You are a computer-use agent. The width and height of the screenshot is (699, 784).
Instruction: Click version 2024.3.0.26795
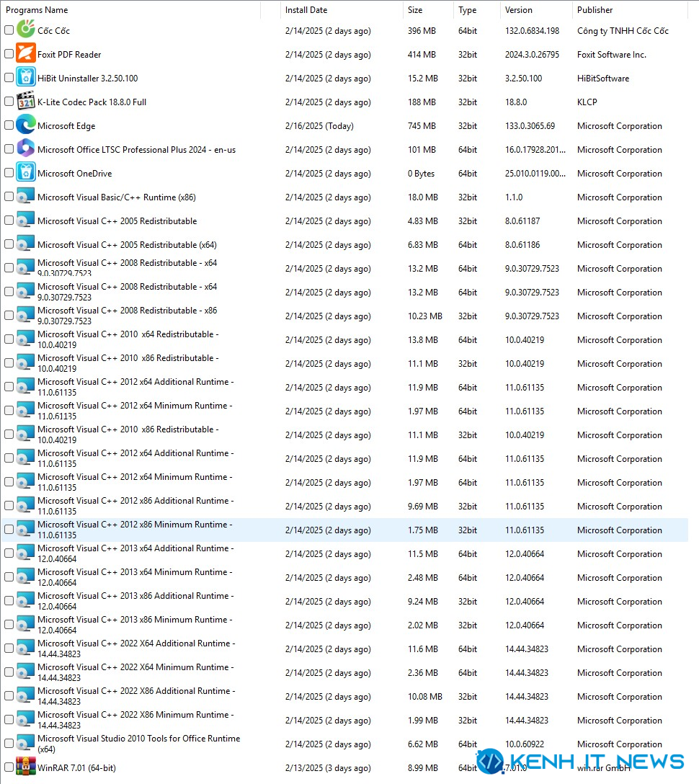coord(532,55)
